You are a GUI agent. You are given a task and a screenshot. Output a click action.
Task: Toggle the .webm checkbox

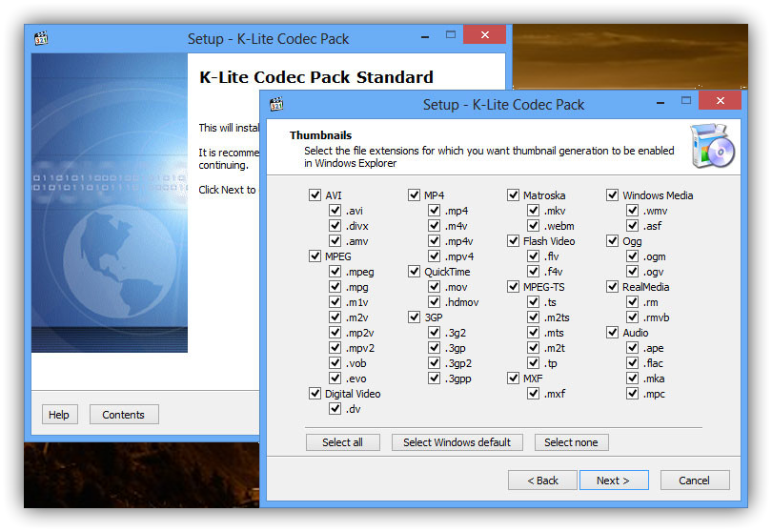pyautogui.click(x=533, y=226)
